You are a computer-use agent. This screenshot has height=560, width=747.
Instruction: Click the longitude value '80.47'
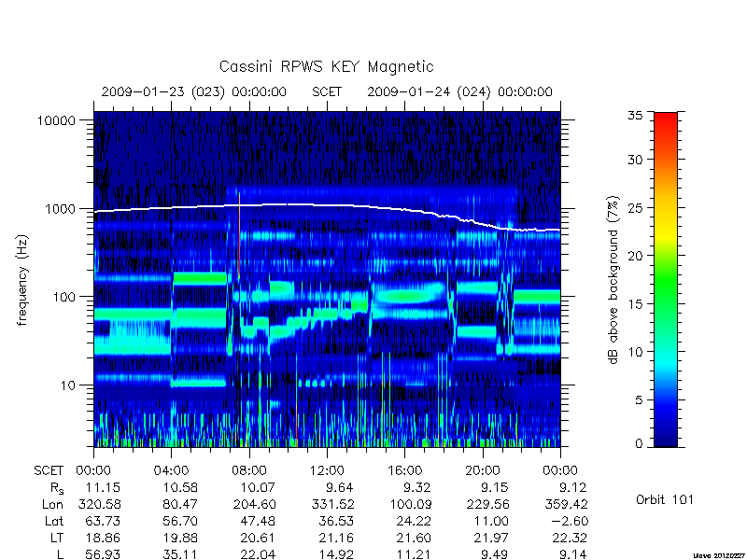click(x=180, y=504)
